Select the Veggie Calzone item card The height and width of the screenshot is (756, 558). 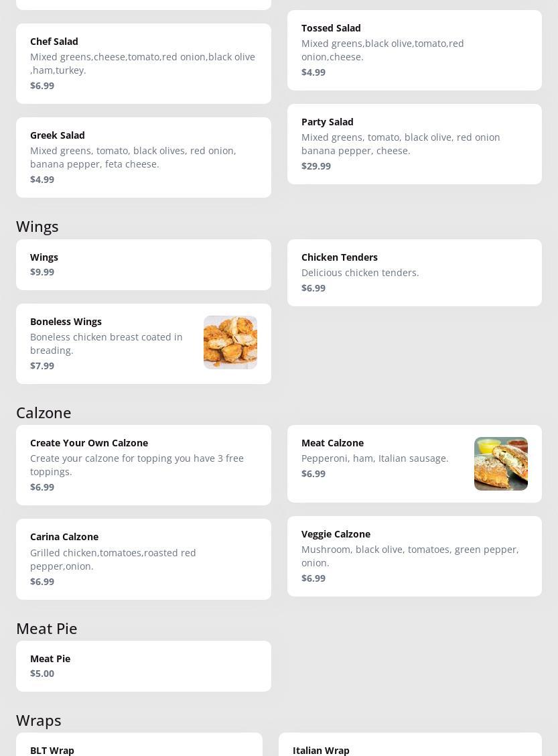click(x=414, y=556)
